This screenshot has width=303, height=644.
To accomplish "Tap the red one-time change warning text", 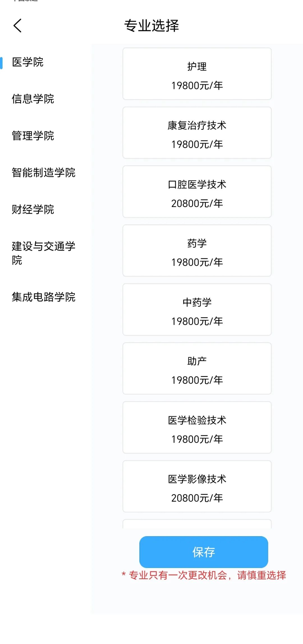I will point(204,575).
